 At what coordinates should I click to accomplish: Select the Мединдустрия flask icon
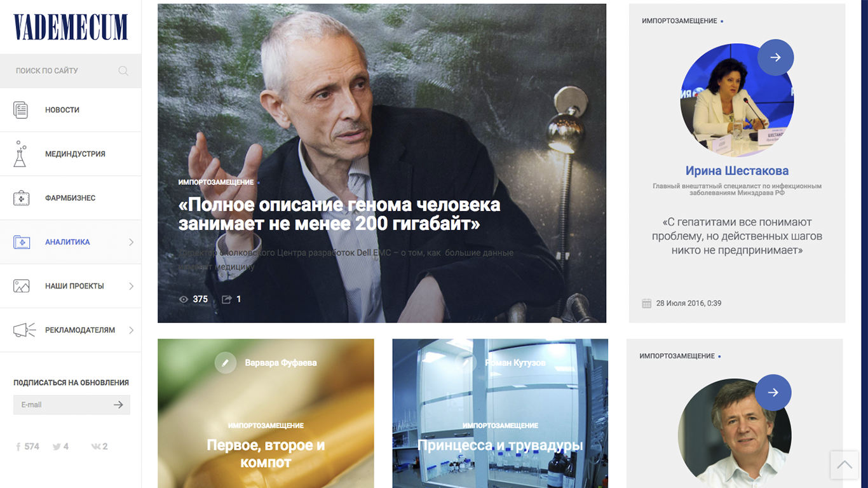(20, 154)
